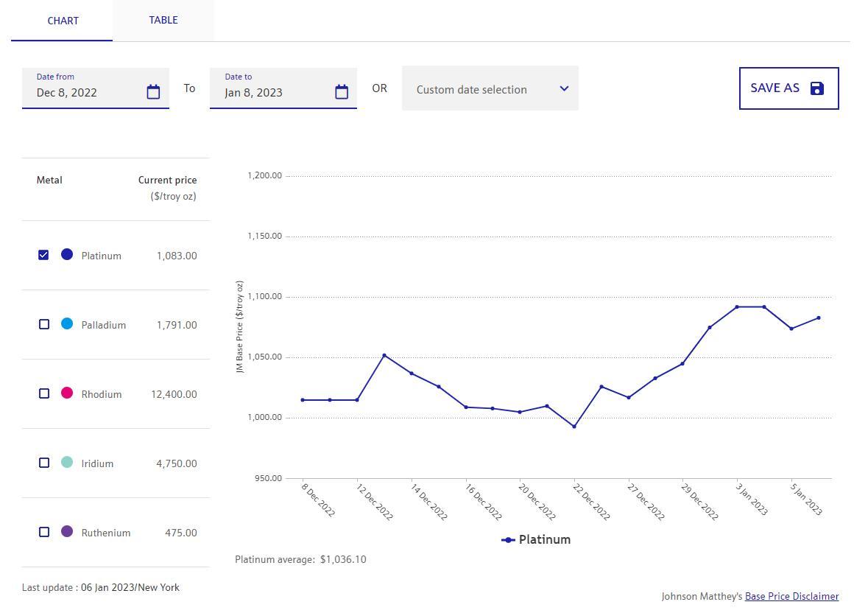Screen dimensions: 868x613
Task: Expand the Custom date selection dropdown
Action: coord(490,89)
